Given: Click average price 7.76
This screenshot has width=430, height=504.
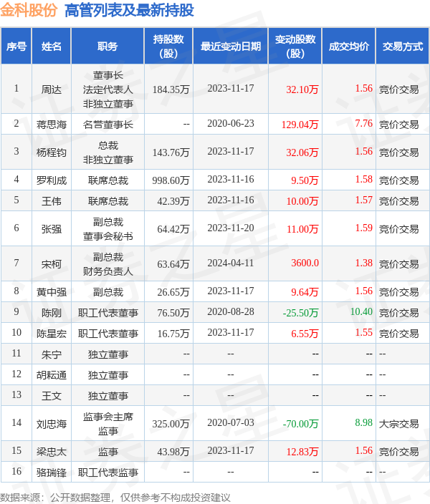Looking at the screenshot, I should coord(363,123).
